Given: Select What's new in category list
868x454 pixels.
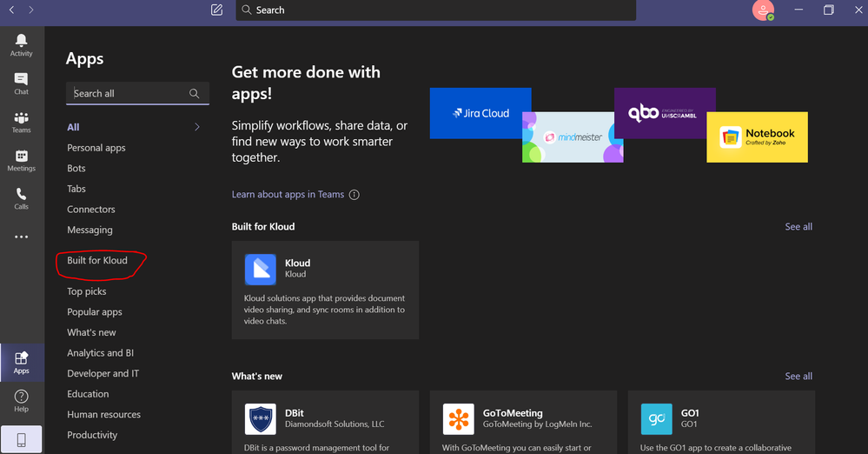Looking at the screenshot, I should tap(91, 332).
